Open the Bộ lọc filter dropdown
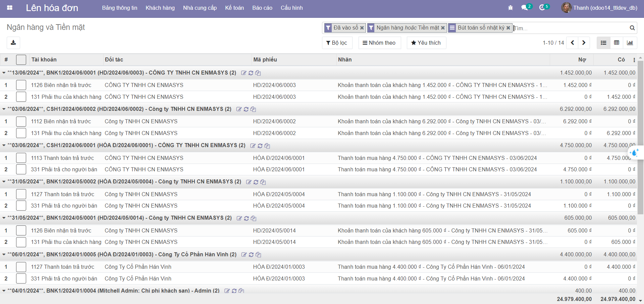Screen dimensions: 644x304 click(x=337, y=43)
